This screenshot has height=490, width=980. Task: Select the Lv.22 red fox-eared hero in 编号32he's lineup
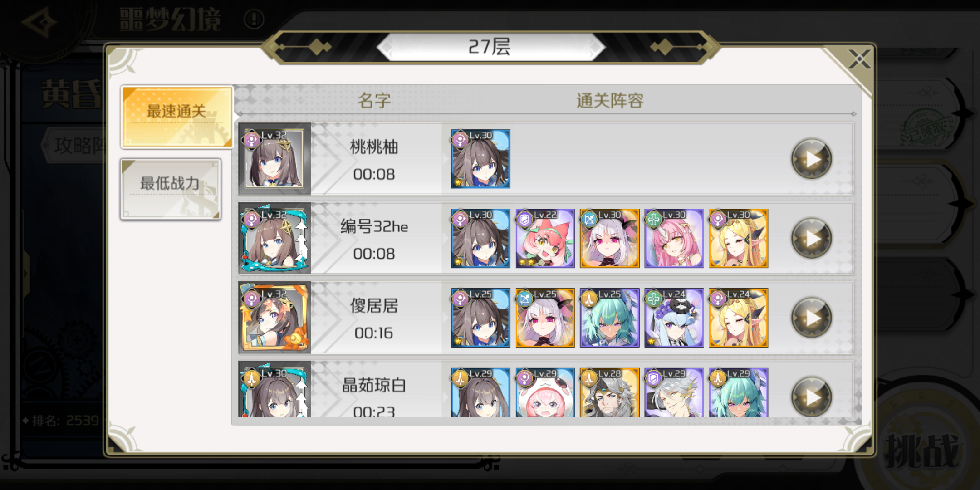[545, 238]
